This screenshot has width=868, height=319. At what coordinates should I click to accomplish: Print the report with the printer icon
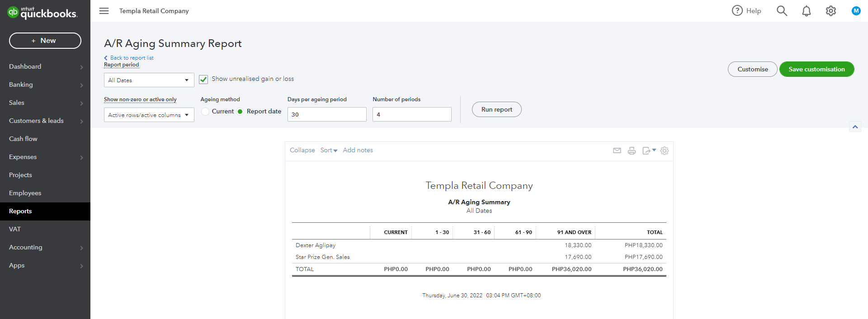click(x=632, y=150)
